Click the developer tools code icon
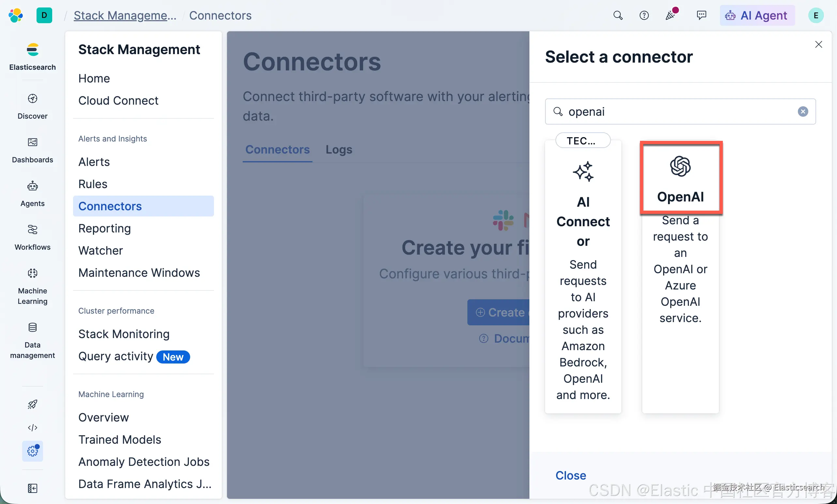Screen dimensions: 837x504 (x=32, y=427)
